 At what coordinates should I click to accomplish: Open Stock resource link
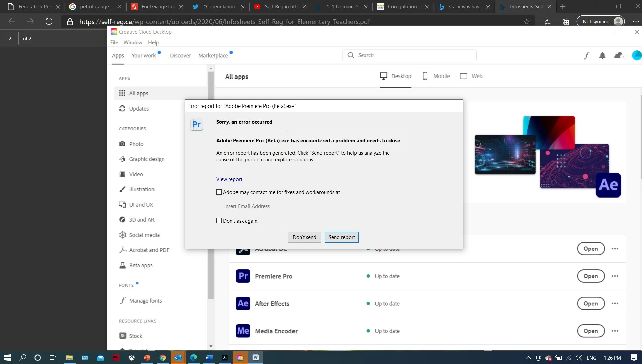pos(135,336)
